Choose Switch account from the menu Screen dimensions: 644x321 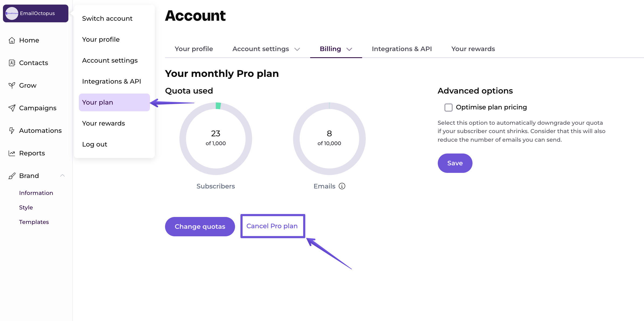click(x=107, y=18)
